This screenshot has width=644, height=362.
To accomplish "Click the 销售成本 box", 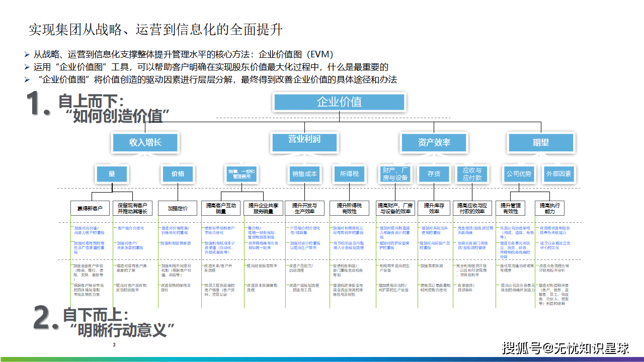I will click(x=304, y=174).
